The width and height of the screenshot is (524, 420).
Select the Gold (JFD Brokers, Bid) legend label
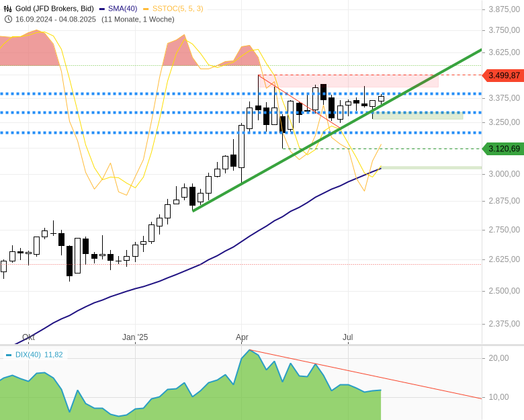tap(54, 9)
